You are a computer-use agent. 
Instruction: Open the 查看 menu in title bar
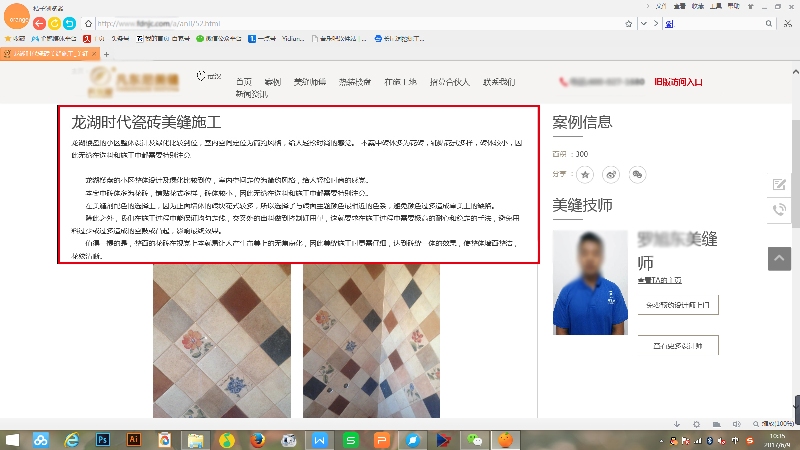click(680, 6)
